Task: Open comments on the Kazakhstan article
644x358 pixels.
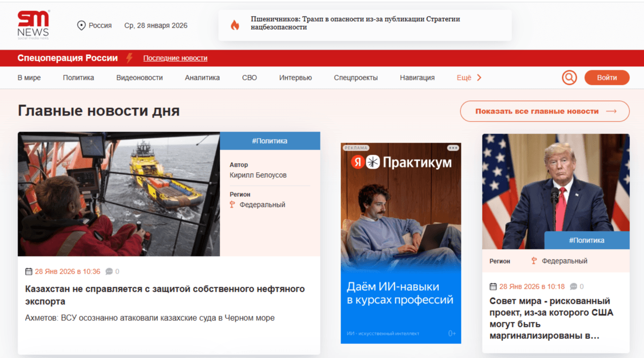Action: click(109, 271)
